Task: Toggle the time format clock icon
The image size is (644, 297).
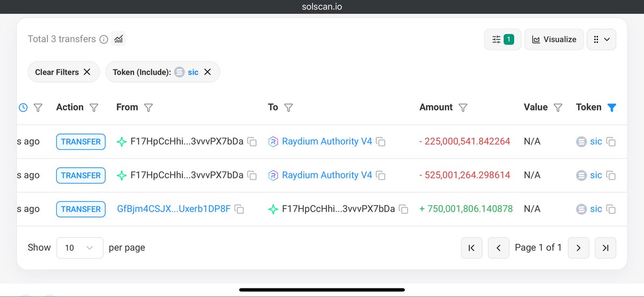Action: pyautogui.click(x=23, y=107)
